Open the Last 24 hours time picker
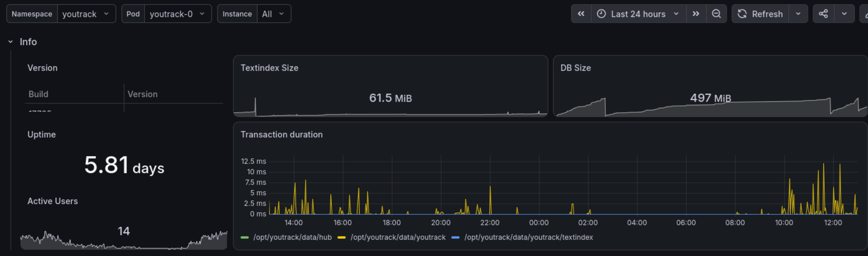Image resolution: width=868 pixels, height=256 pixels. pyautogui.click(x=639, y=14)
